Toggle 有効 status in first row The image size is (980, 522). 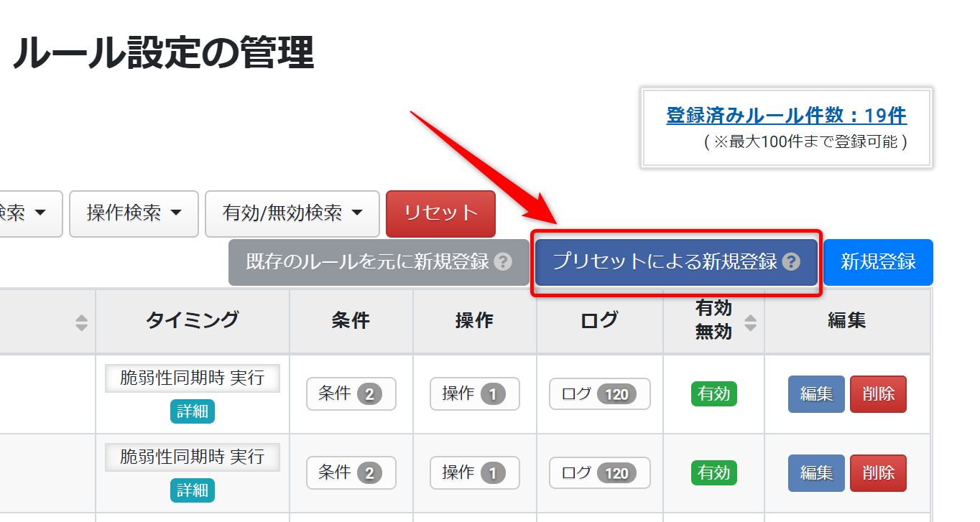click(714, 393)
